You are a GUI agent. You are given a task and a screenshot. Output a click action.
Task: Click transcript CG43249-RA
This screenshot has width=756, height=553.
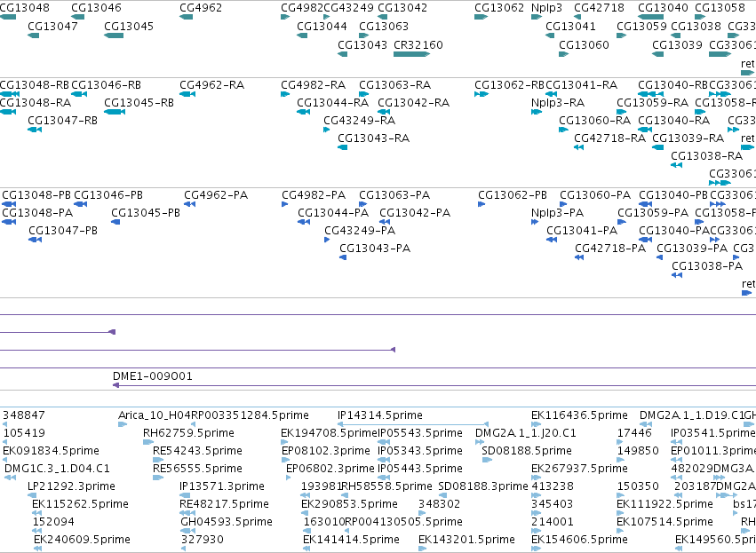click(x=360, y=121)
